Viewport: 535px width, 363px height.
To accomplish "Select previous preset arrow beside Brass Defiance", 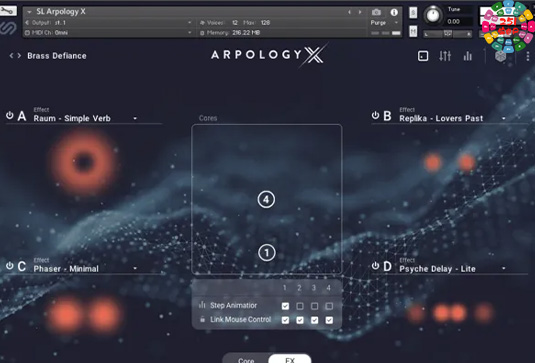I will pyautogui.click(x=11, y=56).
